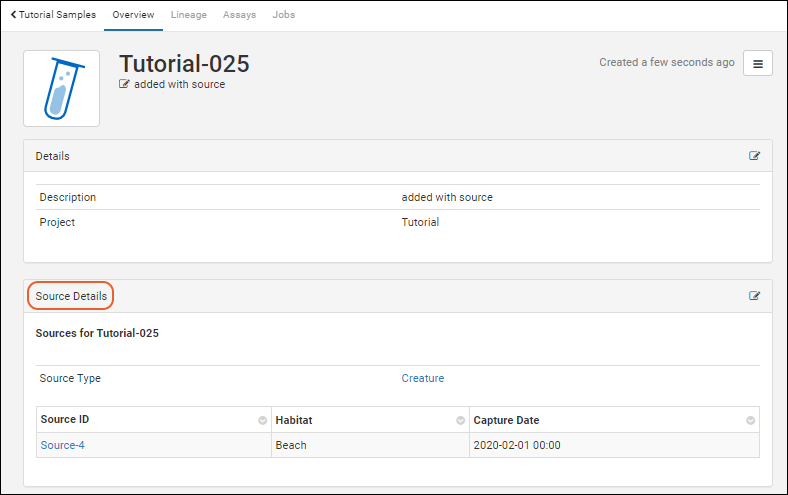788x495 pixels.
Task: Click the edit icon in Details panel
Action: click(754, 156)
